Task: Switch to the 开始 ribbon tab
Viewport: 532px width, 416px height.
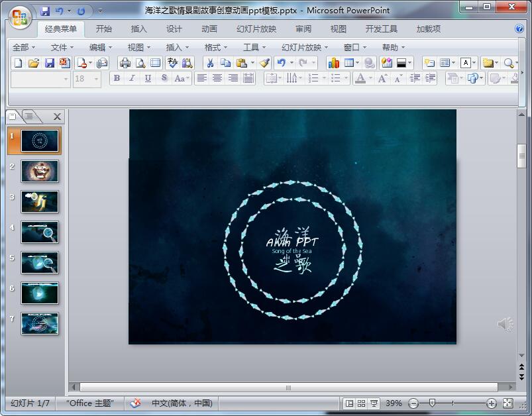Action: pyautogui.click(x=104, y=29)
